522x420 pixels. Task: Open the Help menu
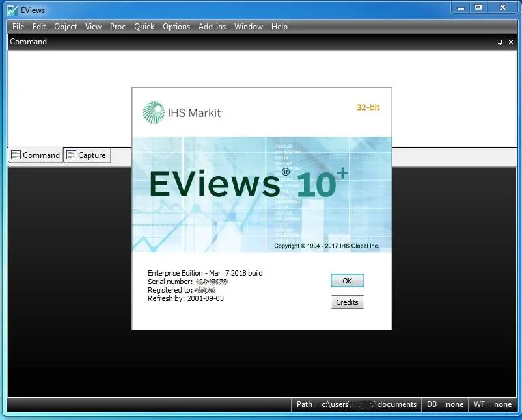pyautogui.click(x=279, y=27)
